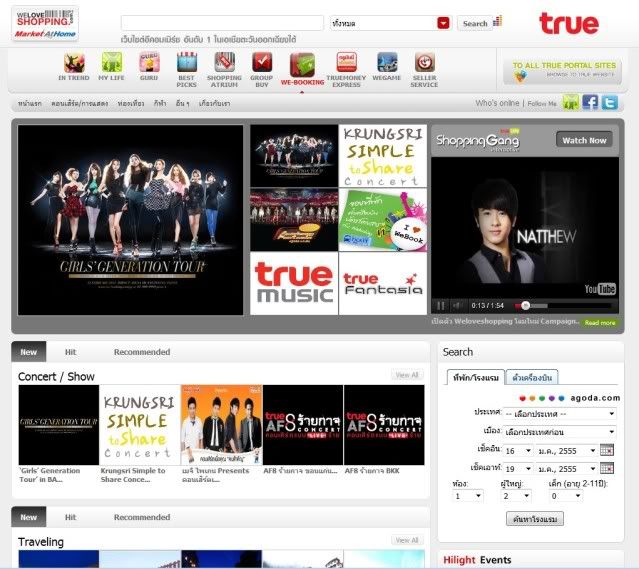Switch to the hotel search tab
Viewport: 639px width, 569px height.
point(476,377)
